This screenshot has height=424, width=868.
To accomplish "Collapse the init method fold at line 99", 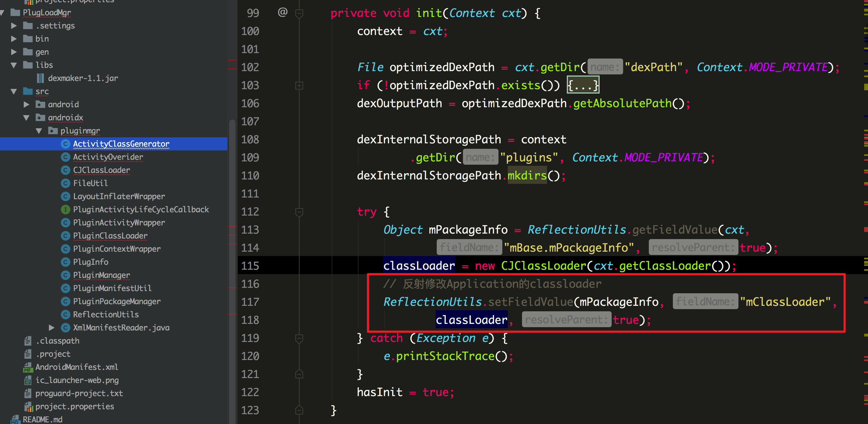I will pyautogui.click(x=299, y=13).
